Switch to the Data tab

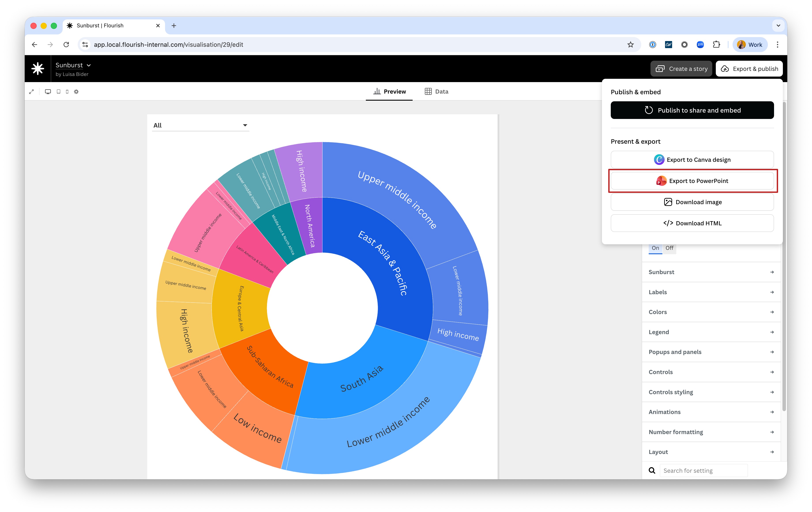pos(436,91)
